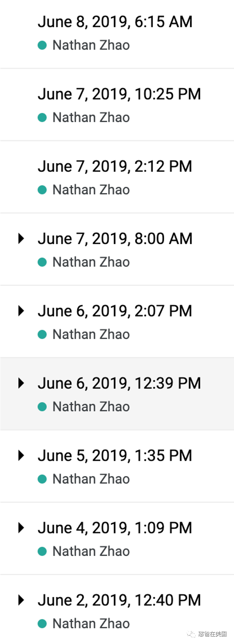Select the June 4, 1:09 PM version entry
Image resolution: width=234 pixels, height=644 pixels.
coord(117,539)
